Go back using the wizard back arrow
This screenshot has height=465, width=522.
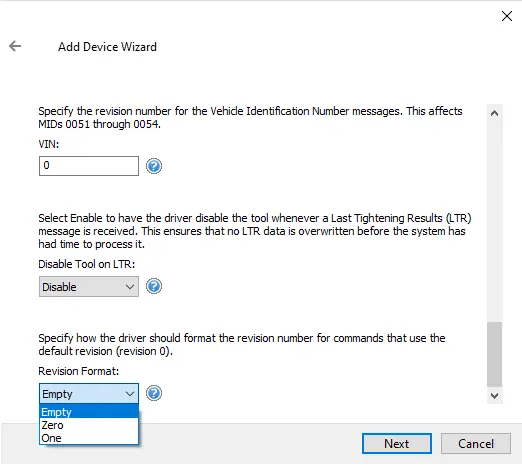(x=15, y=46)
